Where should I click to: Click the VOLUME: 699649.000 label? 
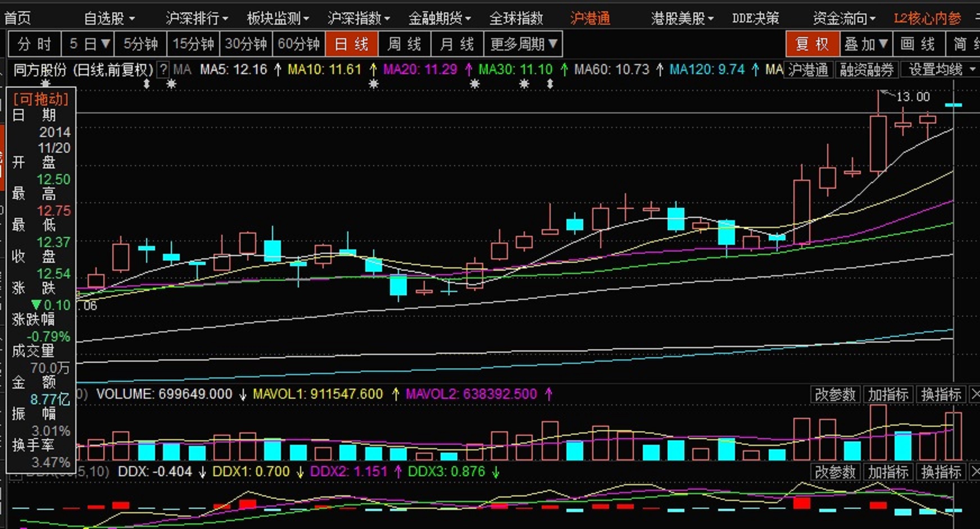(164, 394)
